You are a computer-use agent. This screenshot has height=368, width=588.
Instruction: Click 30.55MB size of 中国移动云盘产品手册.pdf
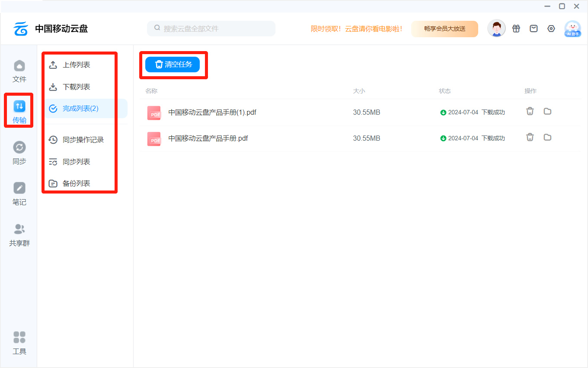(367, 139)
